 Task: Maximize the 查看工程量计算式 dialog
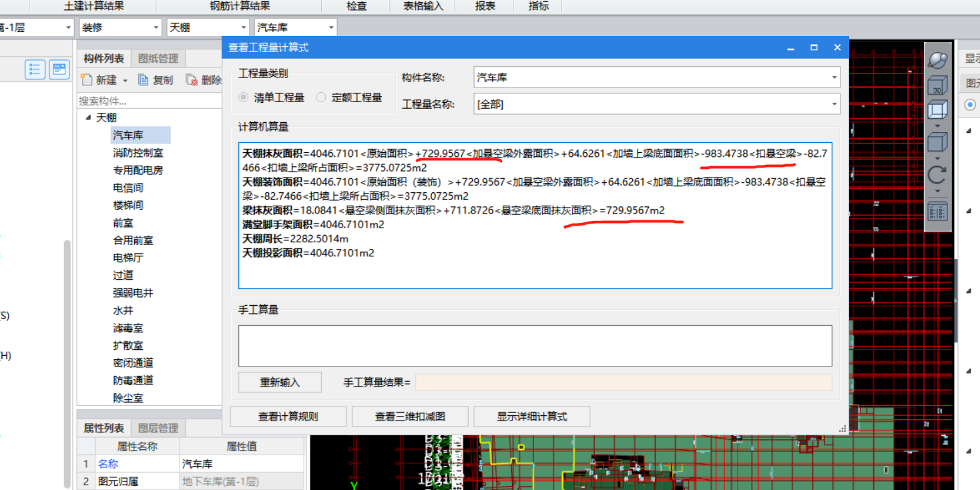pos(814,48)
